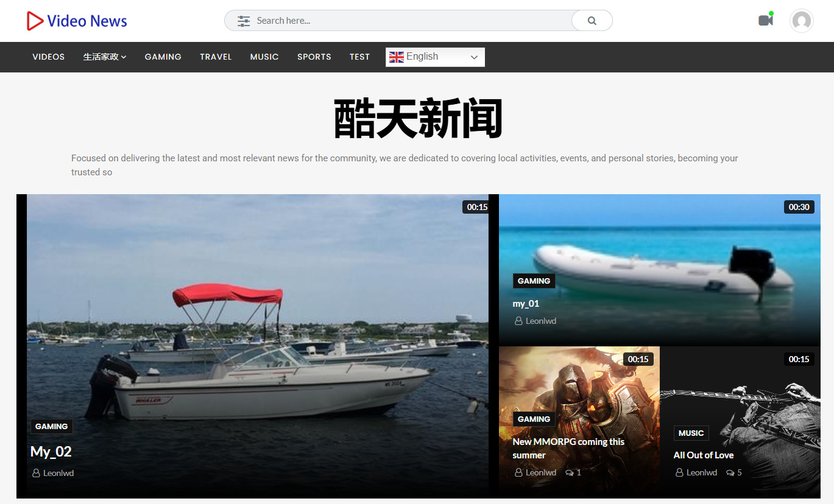Image resolution: width=834 pixels, height=504 pixels.
Task: Click the magnifying glass search button
Action: [592, 21]
